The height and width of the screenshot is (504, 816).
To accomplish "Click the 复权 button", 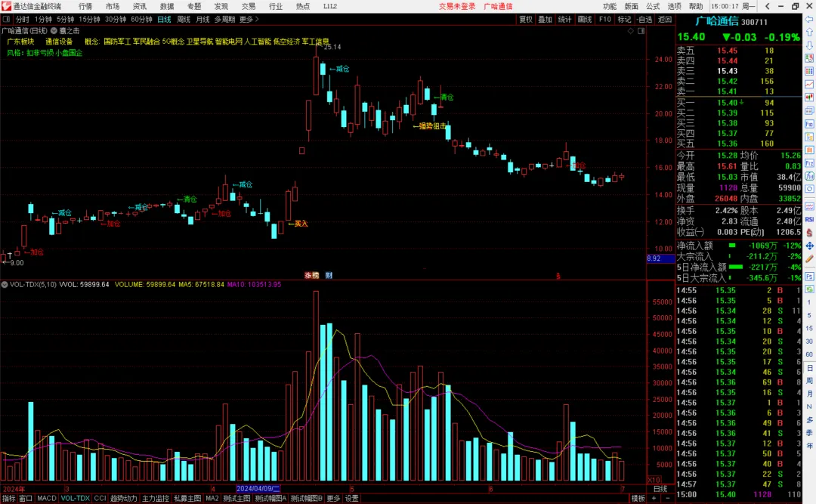I will click(x=526, y=19).
